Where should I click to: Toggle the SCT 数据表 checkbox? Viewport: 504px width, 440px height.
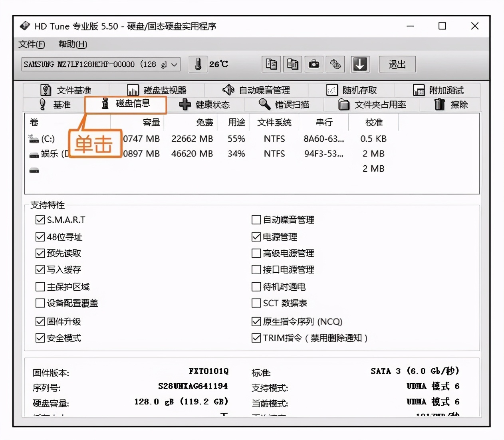point(256,303)
